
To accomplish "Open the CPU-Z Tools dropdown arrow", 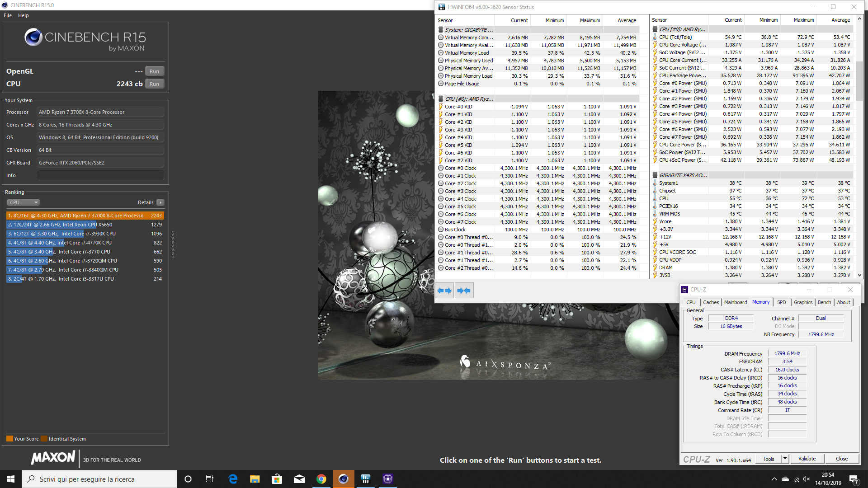I will click(x=785, y=459).
